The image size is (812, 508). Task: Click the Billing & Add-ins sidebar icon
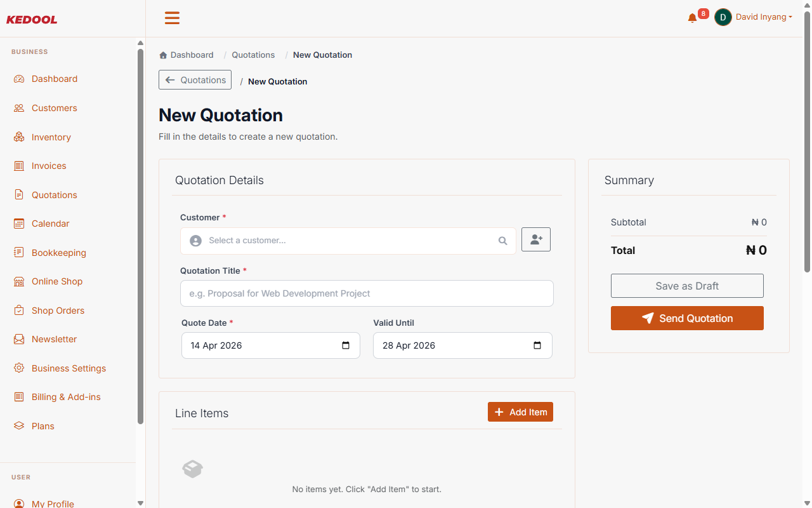(19, 397)
